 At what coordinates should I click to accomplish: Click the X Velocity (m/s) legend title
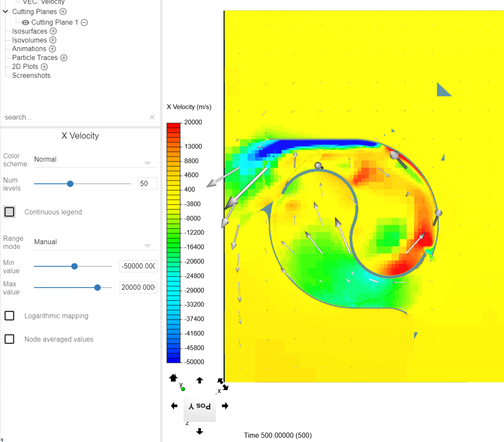tap(189, 107)
